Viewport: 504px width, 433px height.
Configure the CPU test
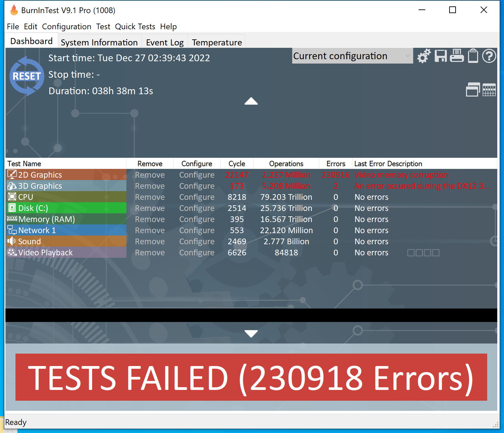(x=197, y=197)
